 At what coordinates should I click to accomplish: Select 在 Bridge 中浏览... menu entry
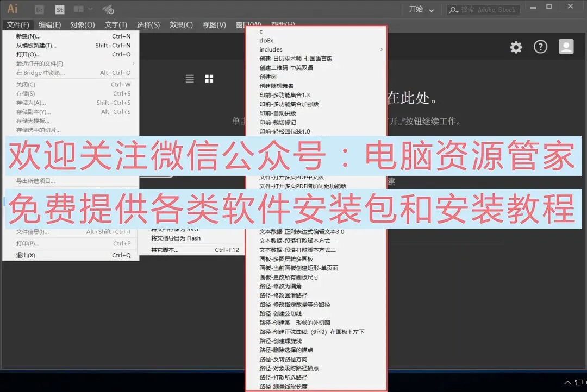click(71, 73)
